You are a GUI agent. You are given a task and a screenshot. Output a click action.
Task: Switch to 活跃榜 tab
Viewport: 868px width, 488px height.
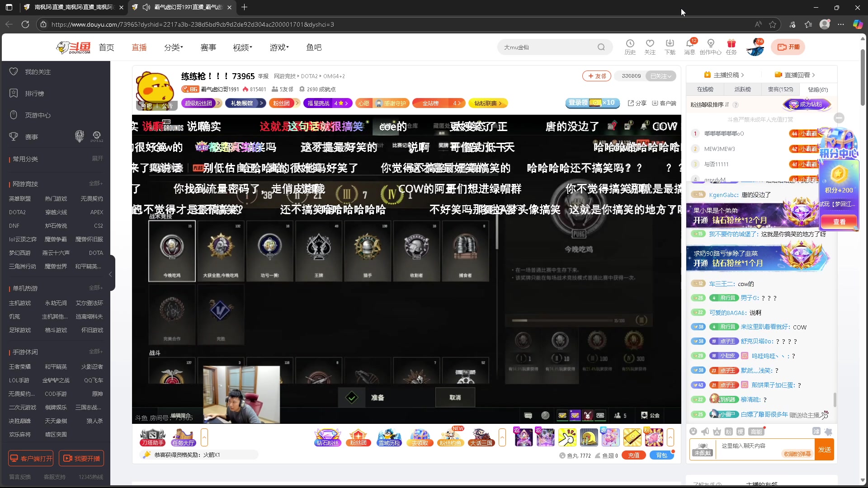pyautogui.click(x=743, y=89)
